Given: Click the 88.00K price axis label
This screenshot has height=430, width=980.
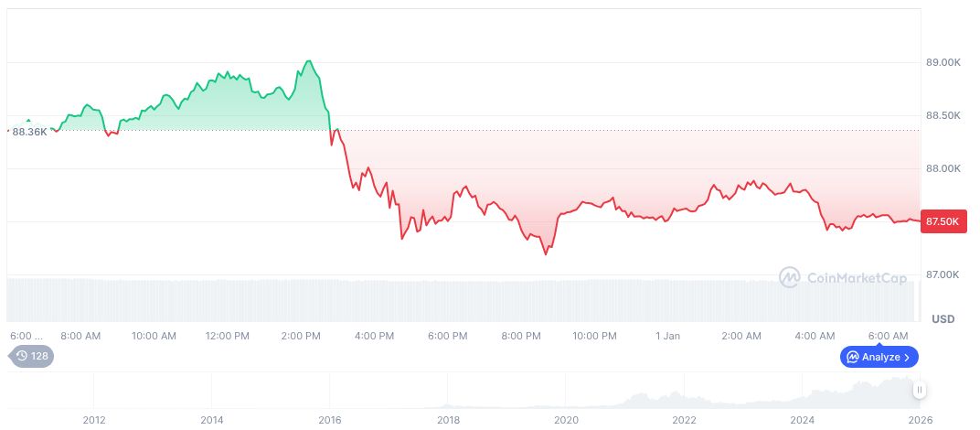Looking at the screenshot, I should 943,168.
